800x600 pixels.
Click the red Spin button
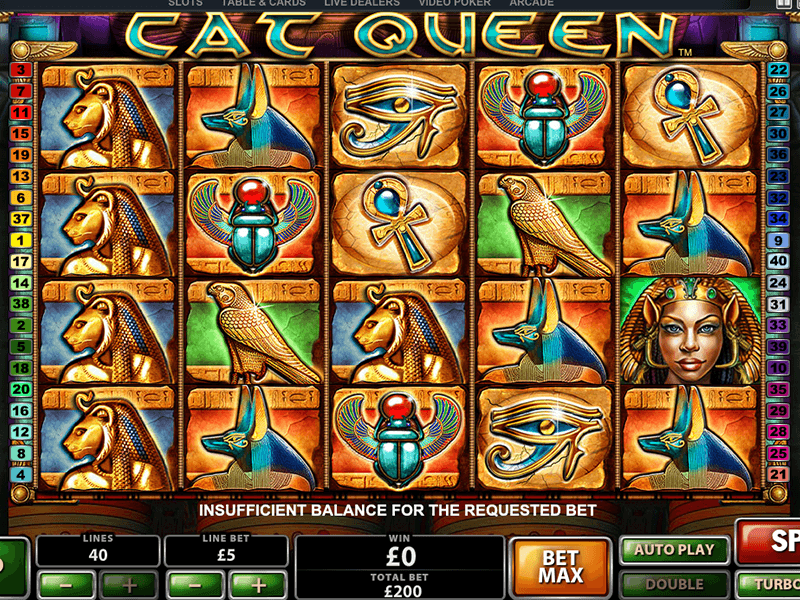coord(768,541)
